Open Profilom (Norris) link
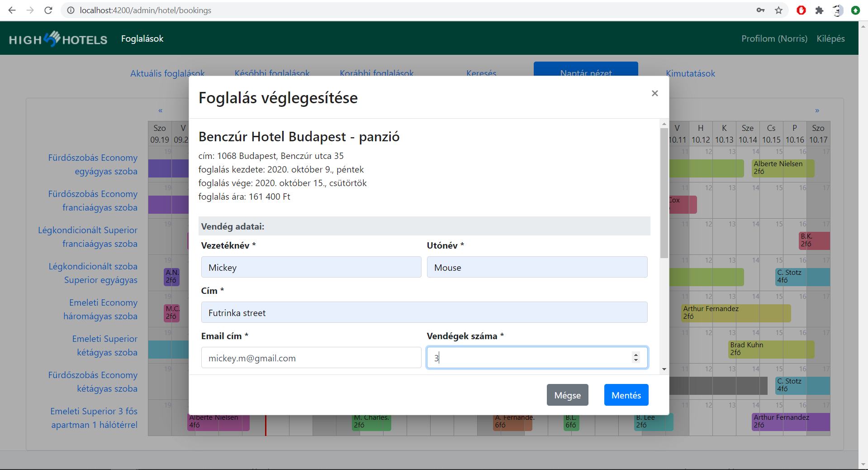The width and height of the screenshot is (868, 470). click(774, 39)
